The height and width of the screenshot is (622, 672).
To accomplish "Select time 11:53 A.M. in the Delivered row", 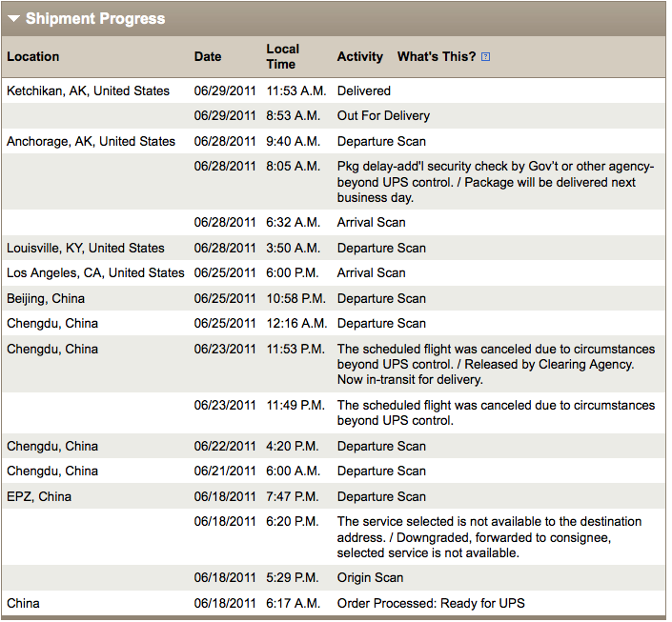I will [296, 90].
